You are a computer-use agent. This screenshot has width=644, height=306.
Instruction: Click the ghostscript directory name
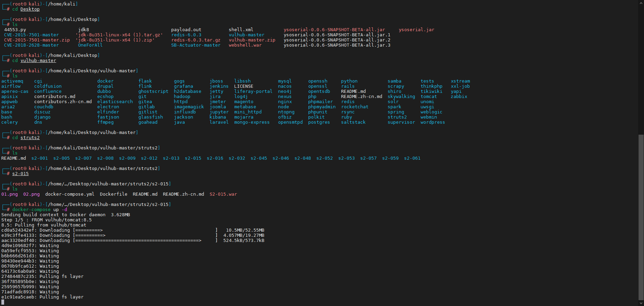point(153,91)
